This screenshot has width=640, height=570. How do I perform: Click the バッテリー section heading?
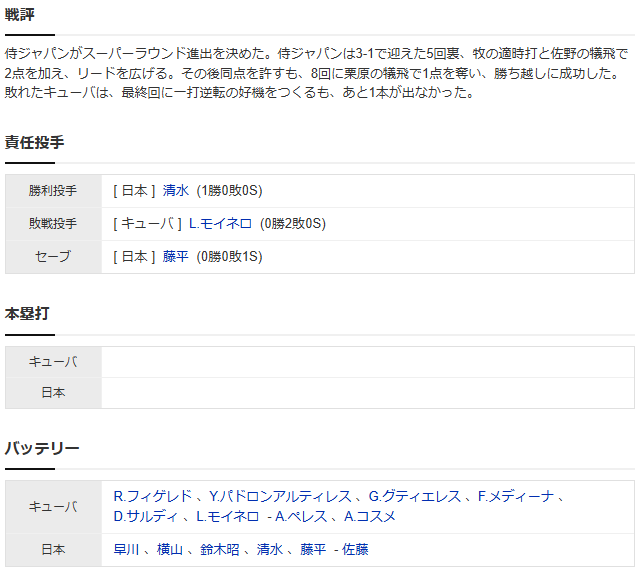point(42,448)
